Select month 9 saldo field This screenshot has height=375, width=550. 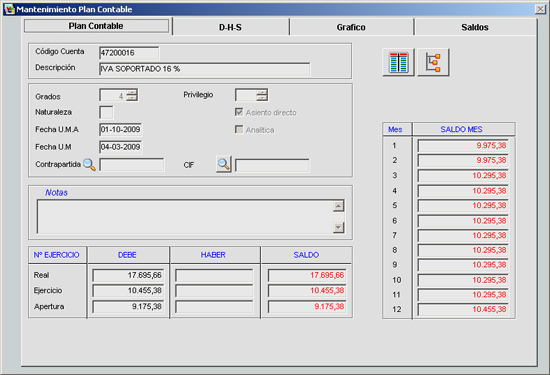(463, 265)
